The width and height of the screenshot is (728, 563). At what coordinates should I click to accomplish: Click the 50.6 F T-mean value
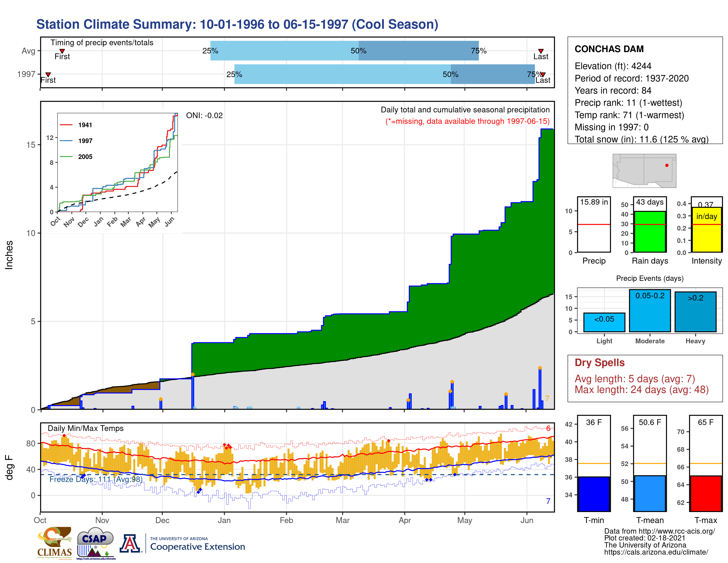(x=650, y=422)
